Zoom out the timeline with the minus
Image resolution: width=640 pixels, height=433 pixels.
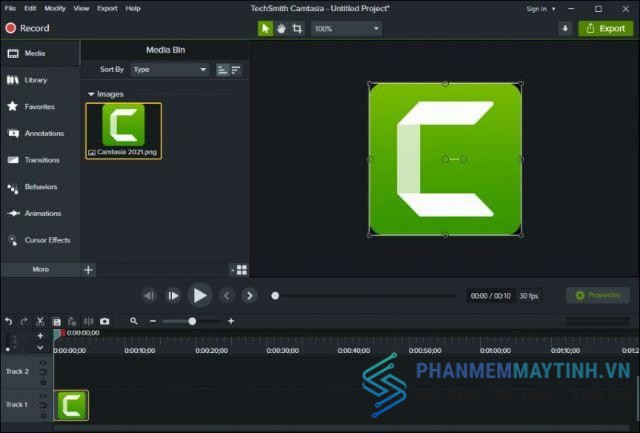[x=153, y=321]
